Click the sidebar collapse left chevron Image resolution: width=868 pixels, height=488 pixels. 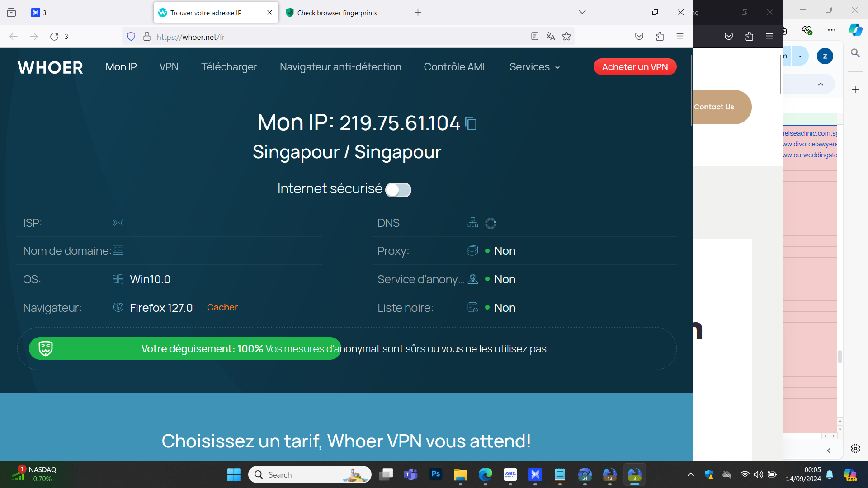(x=829, y=450)
